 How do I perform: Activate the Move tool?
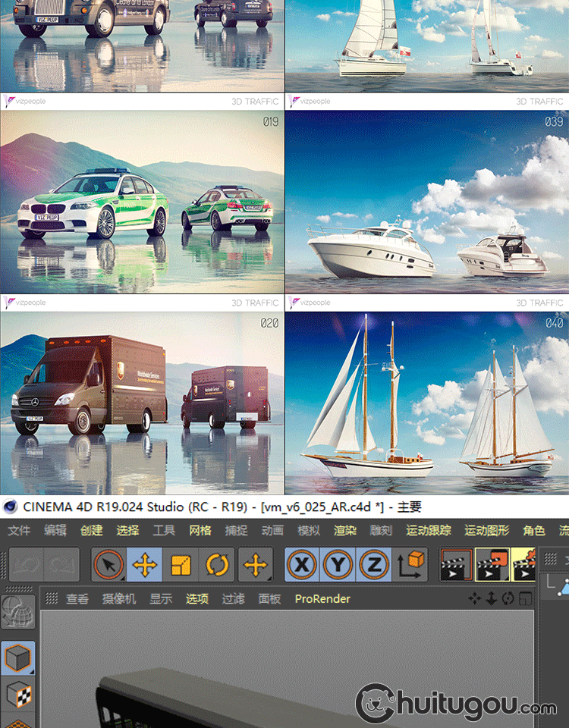point(144,564)
